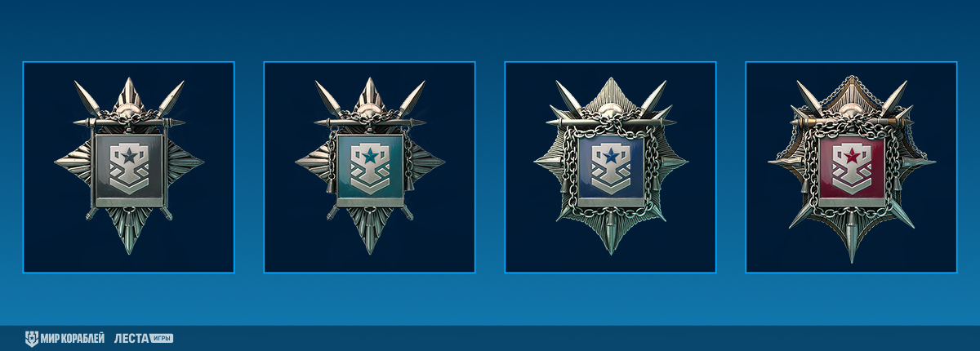Select the teal-square rank badge

369,167
